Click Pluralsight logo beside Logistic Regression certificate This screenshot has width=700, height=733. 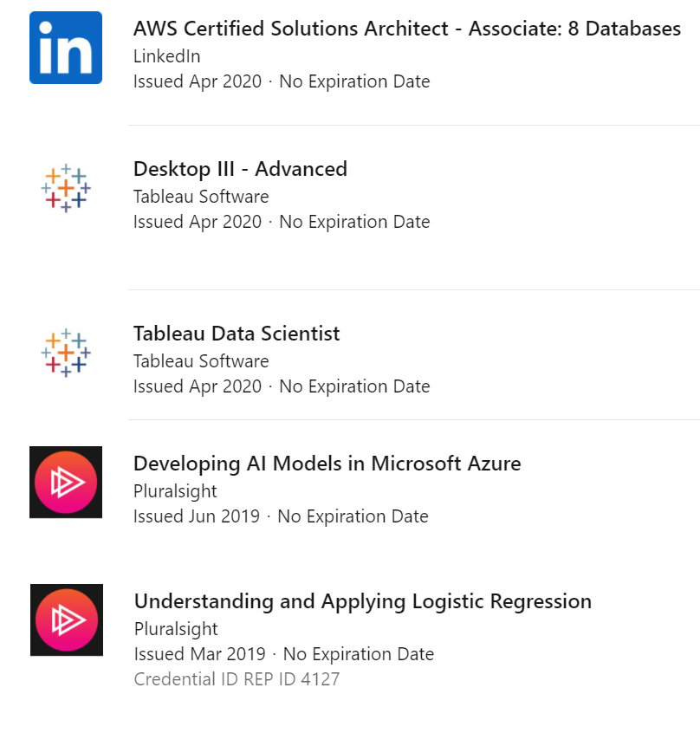[67, 619]
